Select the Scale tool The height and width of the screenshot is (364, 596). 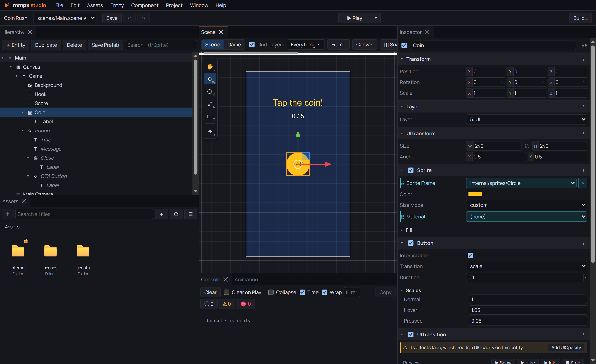pos(210,104)
